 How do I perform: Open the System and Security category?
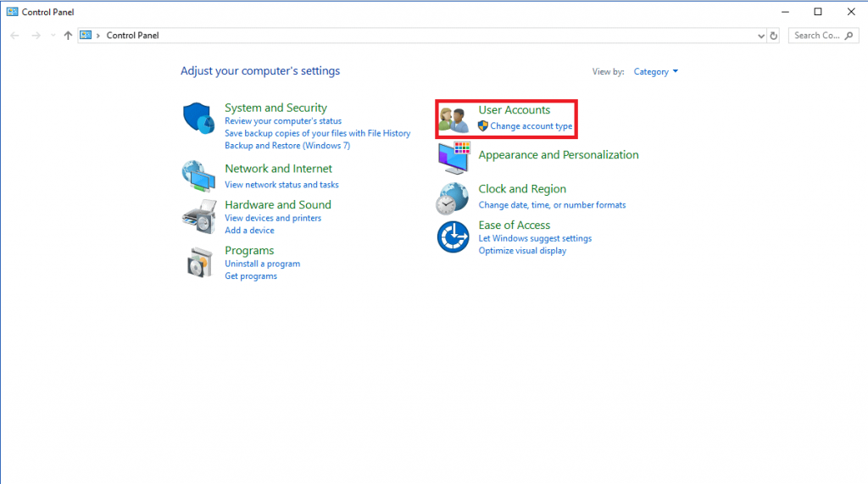[x=275, y=108]
